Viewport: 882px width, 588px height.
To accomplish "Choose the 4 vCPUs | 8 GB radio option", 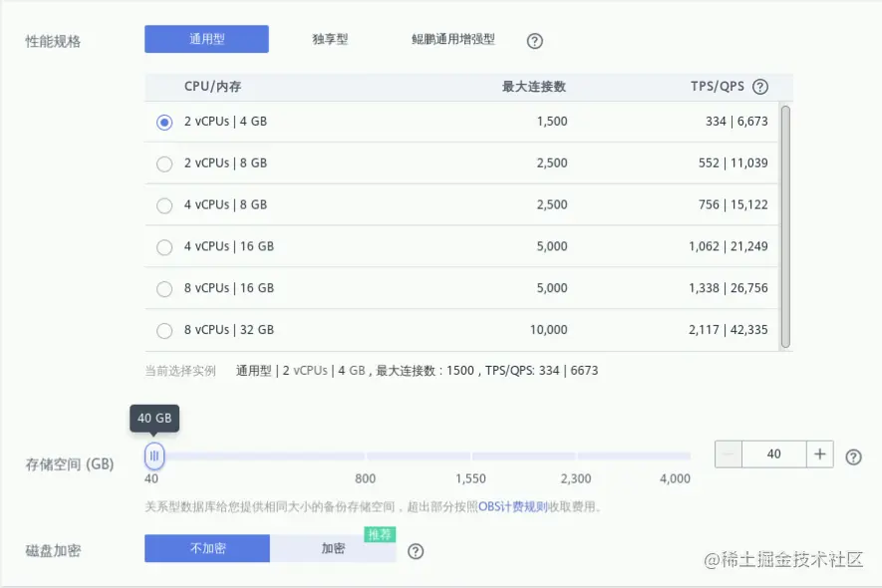I will point(164,205).
